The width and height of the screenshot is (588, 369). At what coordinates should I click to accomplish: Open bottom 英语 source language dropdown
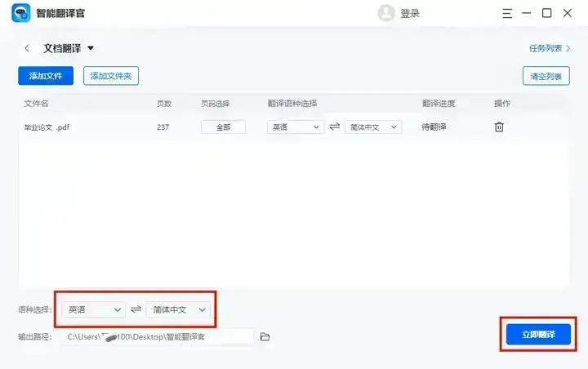pos(95,310)
